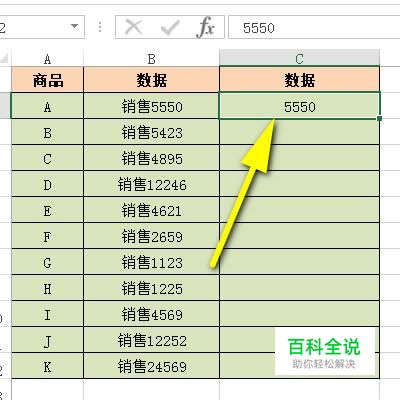Screen dimensions: 400x400
Task: Select product cell B in 商品 column
Action: [47, 132]
